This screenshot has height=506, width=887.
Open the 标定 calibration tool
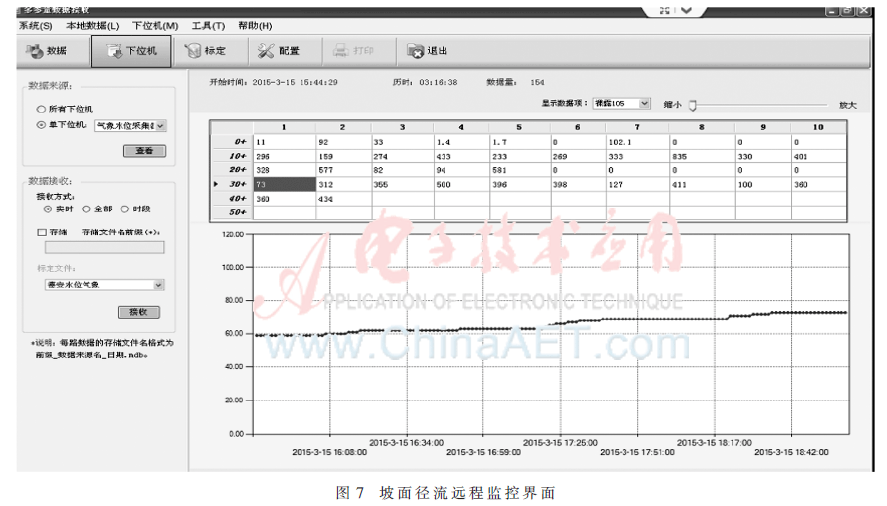tap(205, 51)
